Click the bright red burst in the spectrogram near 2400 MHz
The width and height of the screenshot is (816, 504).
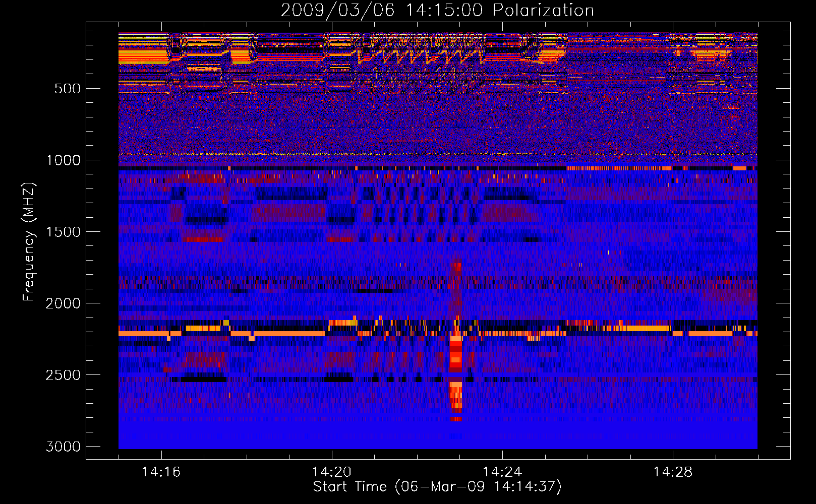[456, 355]
